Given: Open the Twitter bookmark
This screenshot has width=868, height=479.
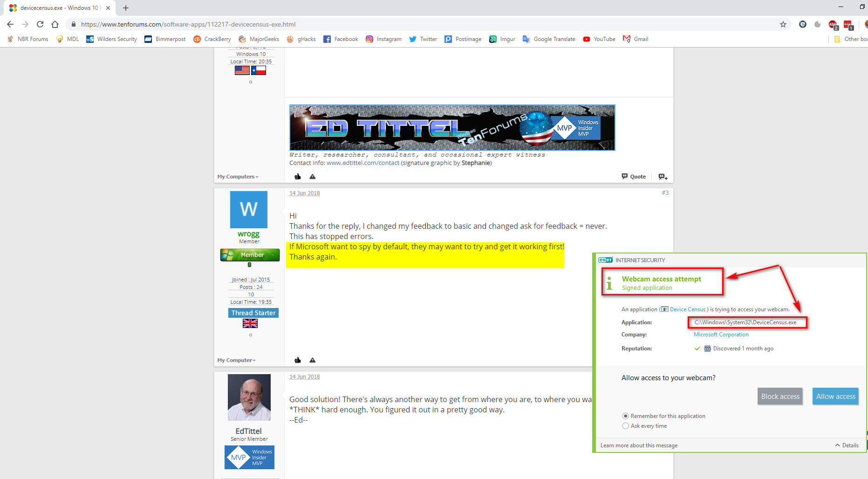Looking at the screenshot, I should pos(423,39).
